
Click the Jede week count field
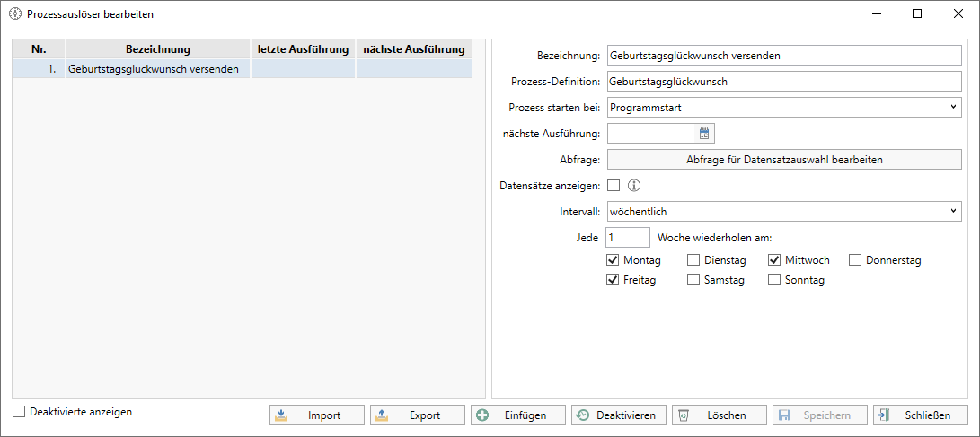pyautogui.click(x=628, y=237)
